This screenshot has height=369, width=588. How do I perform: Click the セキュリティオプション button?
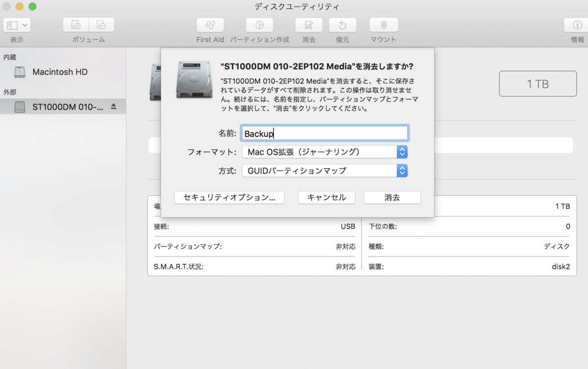229,197
